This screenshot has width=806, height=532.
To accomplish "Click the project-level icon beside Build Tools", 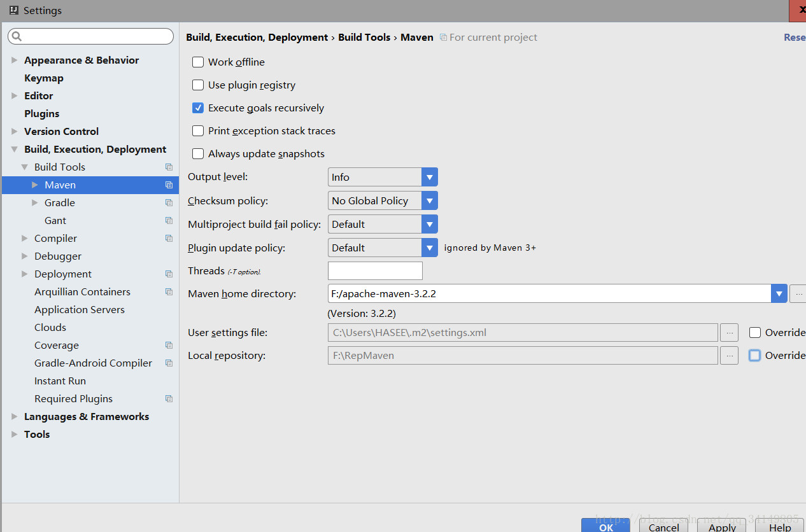I will 169,167.
